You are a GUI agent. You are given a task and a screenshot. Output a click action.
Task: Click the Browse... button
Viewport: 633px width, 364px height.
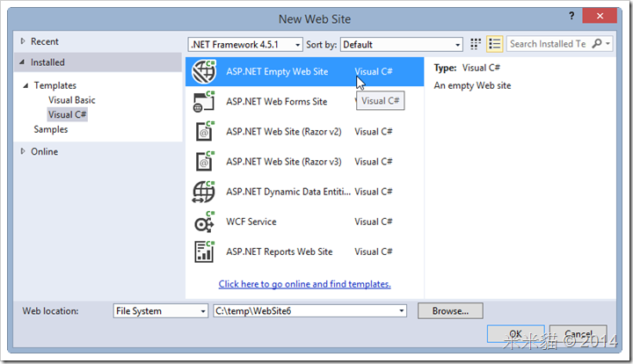click(x=450, y=311)
